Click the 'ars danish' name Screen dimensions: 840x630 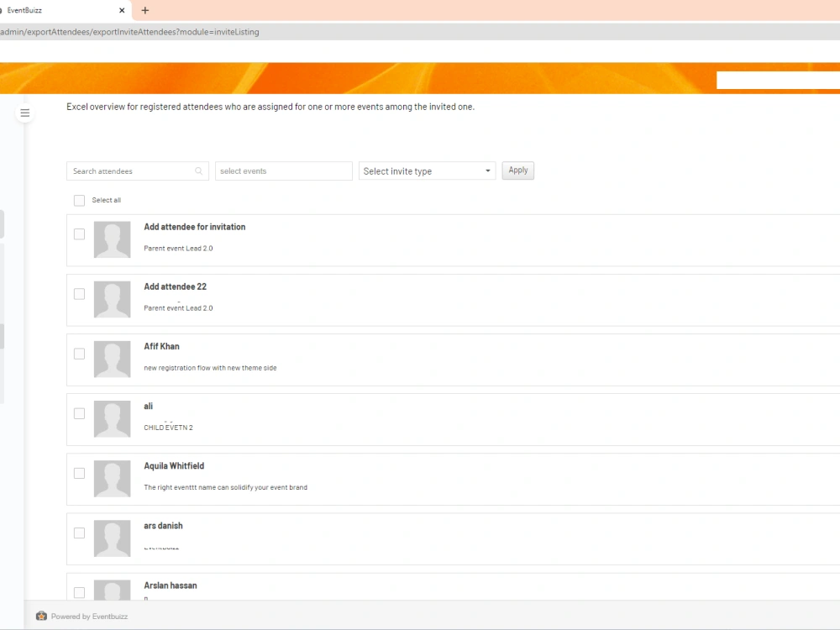point(163,526)
